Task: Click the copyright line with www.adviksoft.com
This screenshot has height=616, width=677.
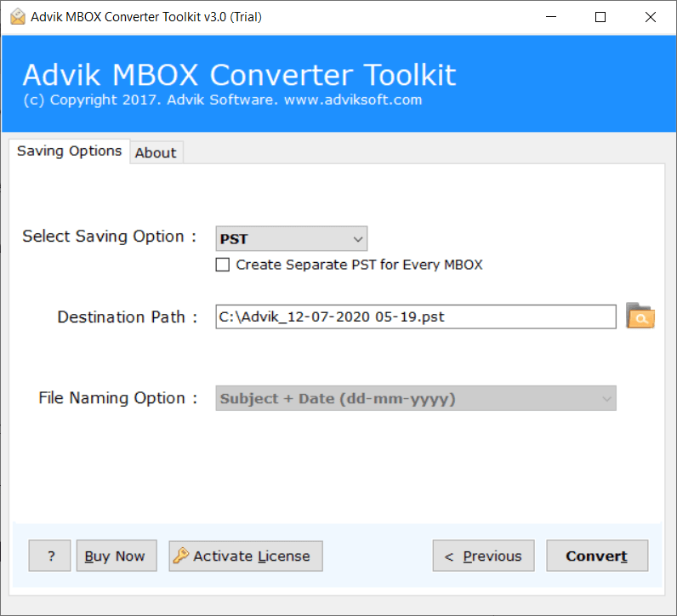Action: coord(222,100)
